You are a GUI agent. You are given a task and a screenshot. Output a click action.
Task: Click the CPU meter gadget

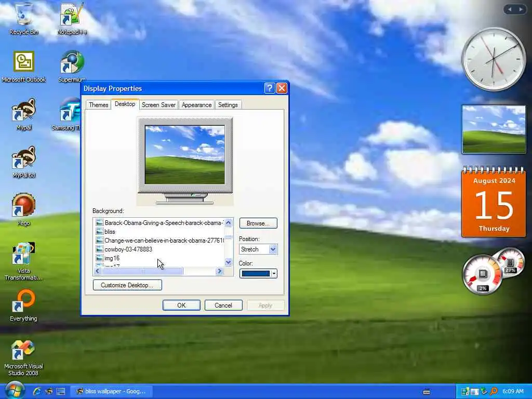click(x=482, y=274)
